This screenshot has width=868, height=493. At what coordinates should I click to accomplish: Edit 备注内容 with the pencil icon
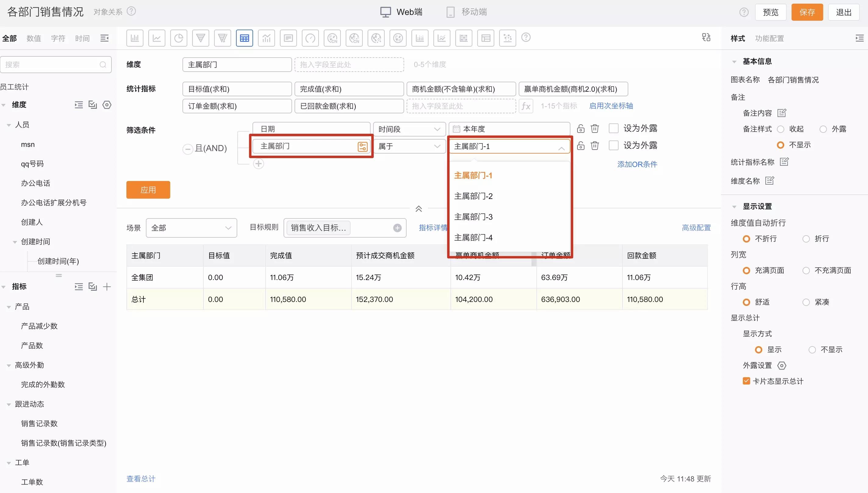[x=782, y=113]
